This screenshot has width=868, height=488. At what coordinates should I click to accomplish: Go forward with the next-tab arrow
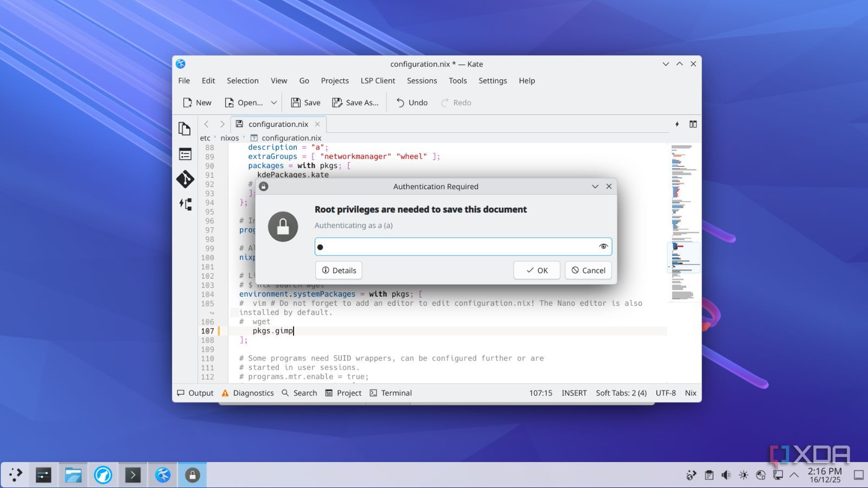tap(222, 124)
